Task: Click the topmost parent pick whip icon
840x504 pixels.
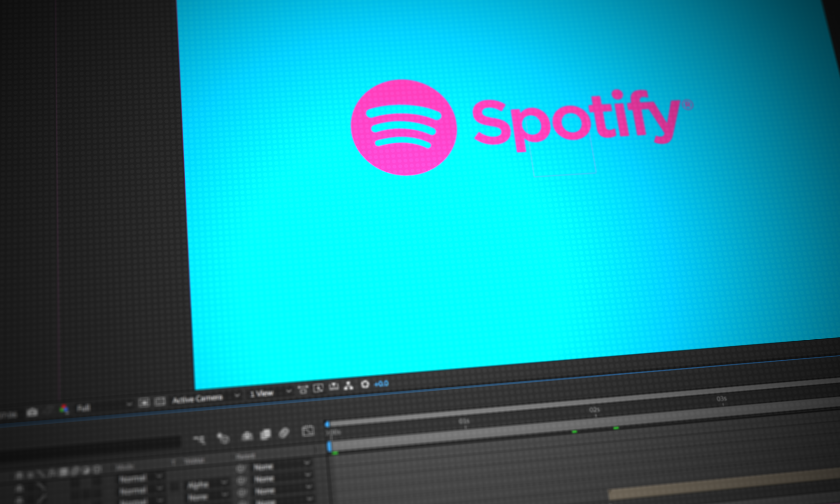Action: coord(241,468)
